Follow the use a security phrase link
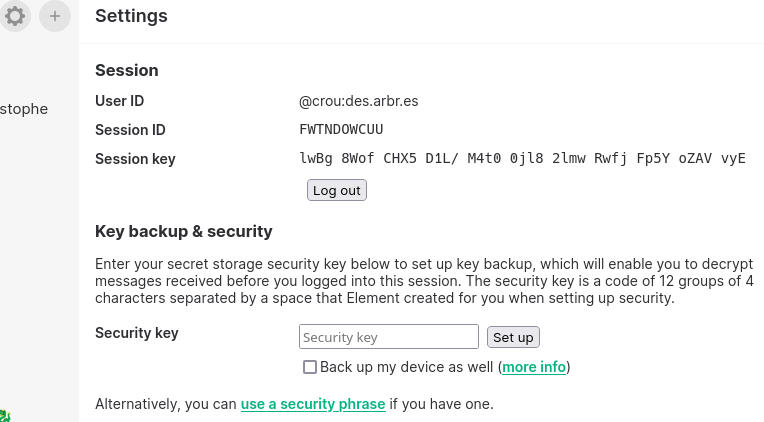 coord(313,404)
